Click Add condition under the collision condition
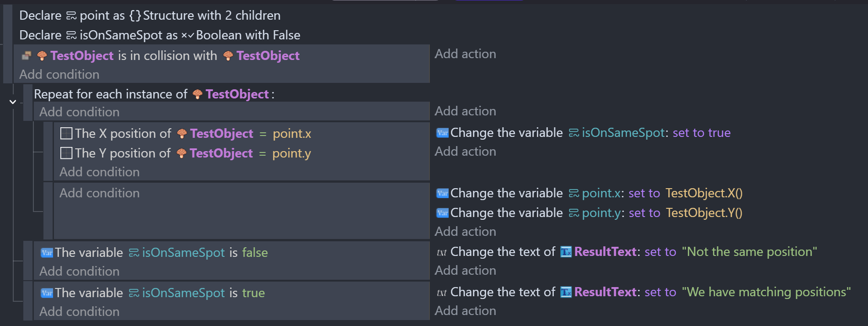868x326 pixels. (59, 75)
